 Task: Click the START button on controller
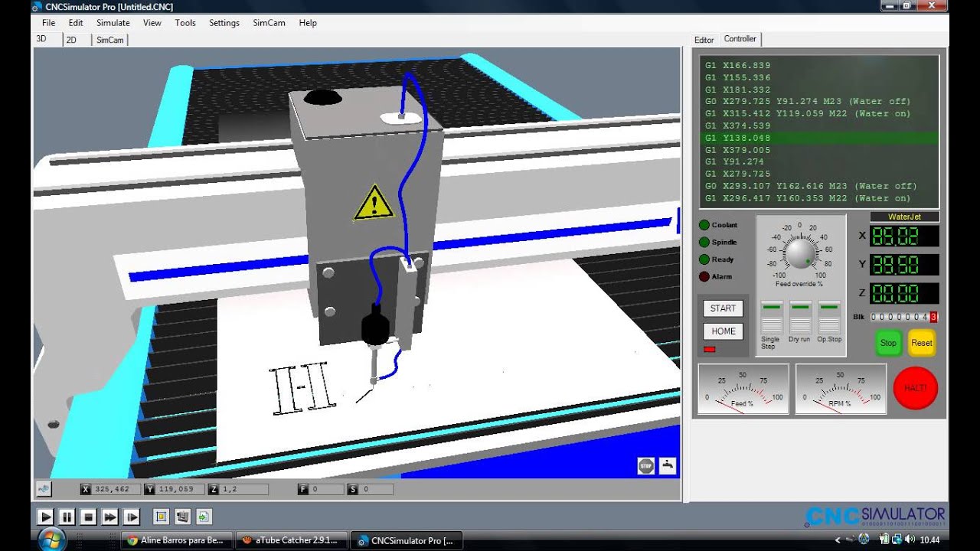[723, 308]
